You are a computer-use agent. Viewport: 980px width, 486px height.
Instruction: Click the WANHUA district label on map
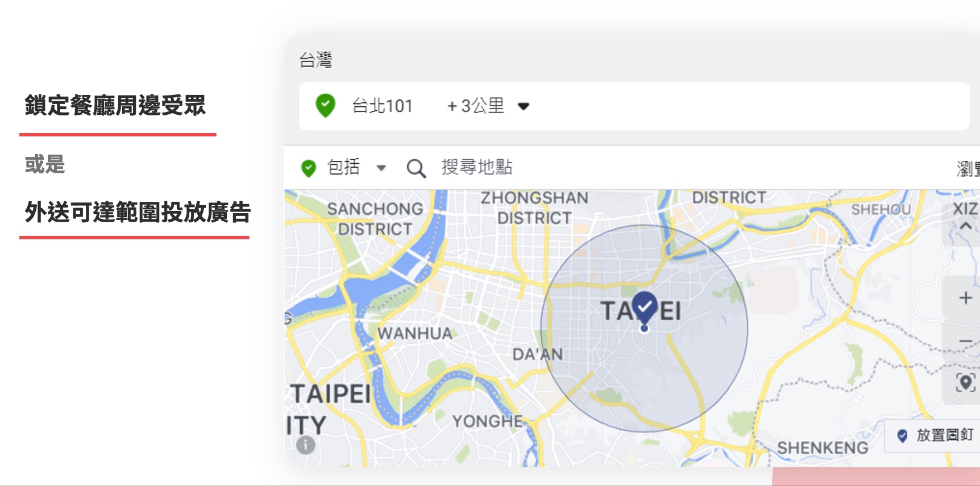click(x=415, y=334)
